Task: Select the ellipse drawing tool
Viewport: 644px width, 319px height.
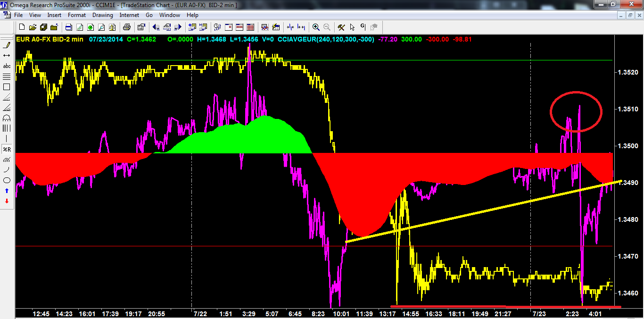Action: click(7, 180)
